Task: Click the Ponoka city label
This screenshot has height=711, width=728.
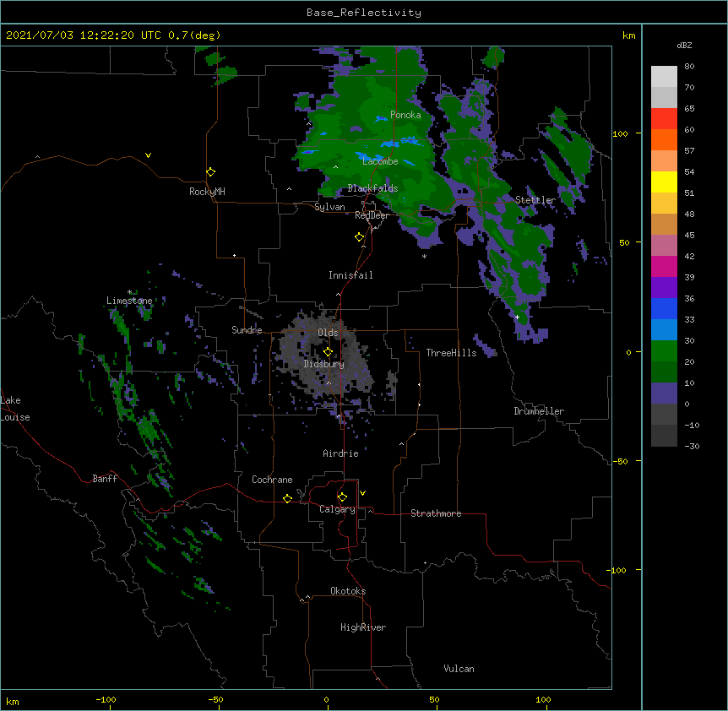Action: pyautogui.click(x=405, y=115)
